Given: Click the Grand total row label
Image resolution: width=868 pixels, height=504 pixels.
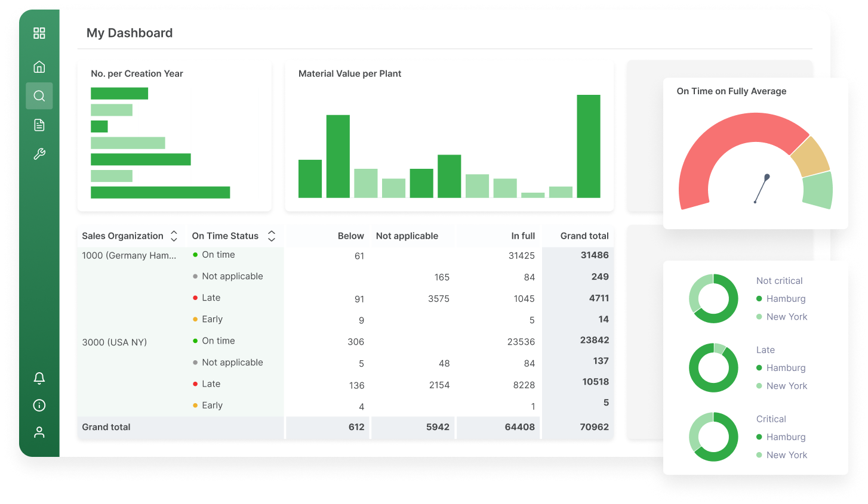Looking at the screenshot, I should (106, 427).
